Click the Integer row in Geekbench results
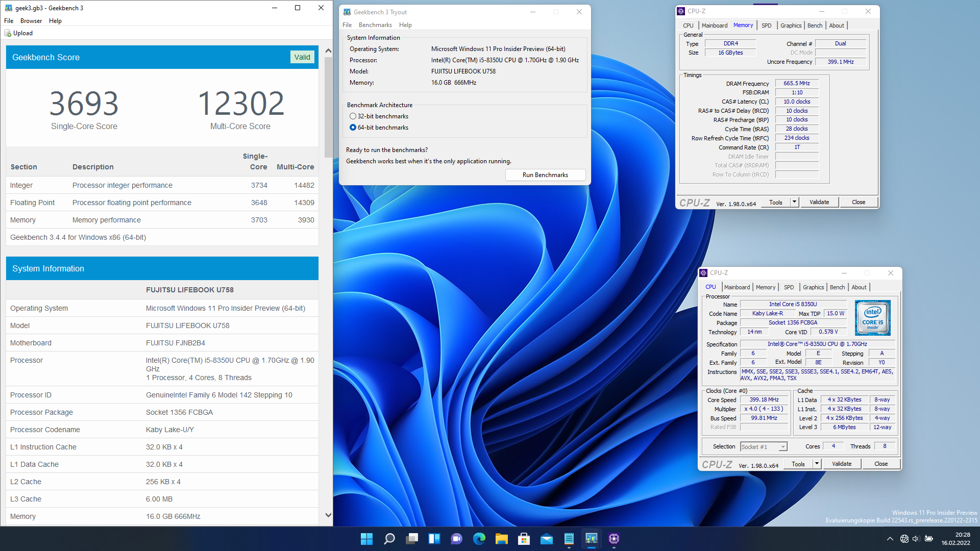This screenshot has height=551, width=980. (162, 185)
